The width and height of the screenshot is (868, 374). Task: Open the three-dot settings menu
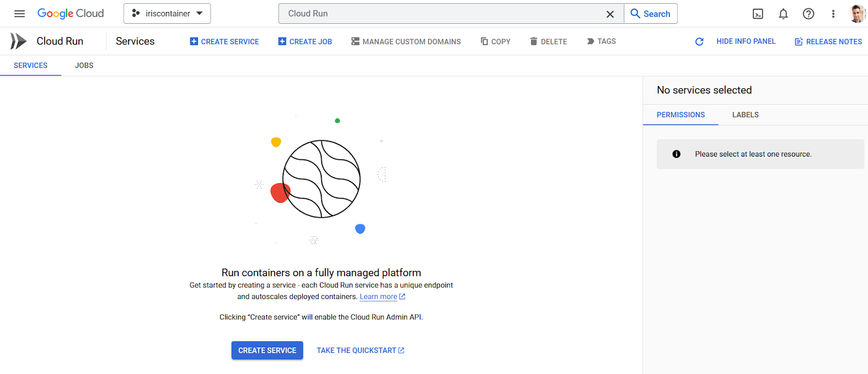[833, 14]
